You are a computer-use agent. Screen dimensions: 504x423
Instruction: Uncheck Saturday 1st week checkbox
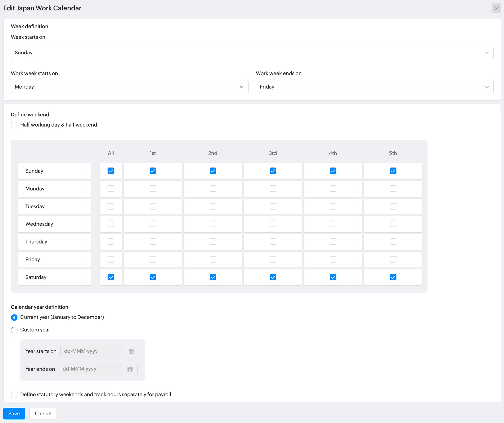(x=153, y=277)
